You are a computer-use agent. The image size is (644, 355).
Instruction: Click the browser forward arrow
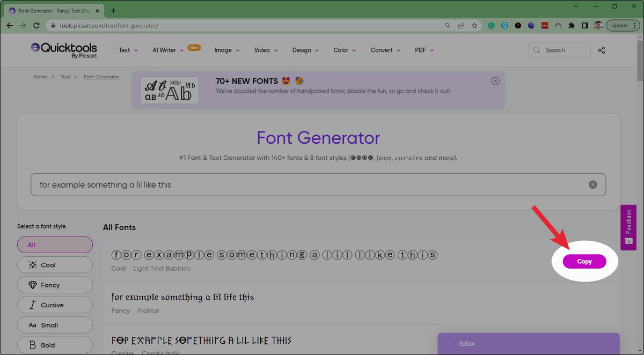click(x=23, y=25)
